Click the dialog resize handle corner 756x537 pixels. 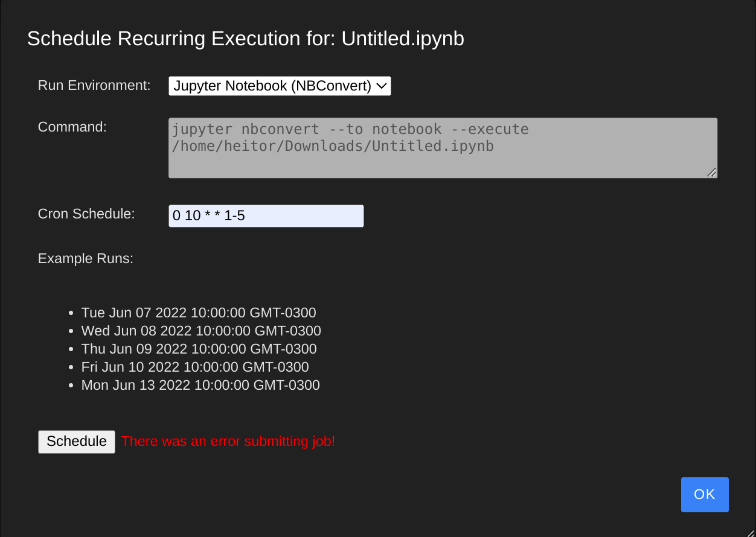click(x=751, y=532)
